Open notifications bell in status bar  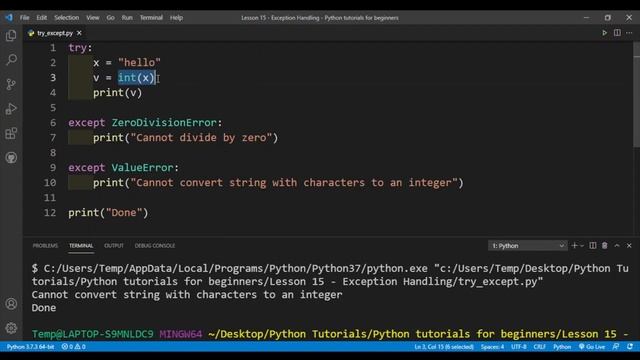click(630, 347)
